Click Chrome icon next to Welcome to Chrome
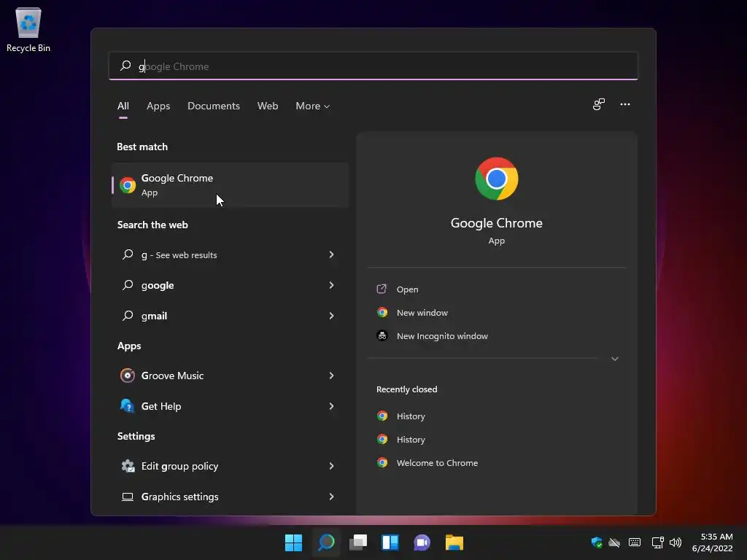 tap(382, 462)
